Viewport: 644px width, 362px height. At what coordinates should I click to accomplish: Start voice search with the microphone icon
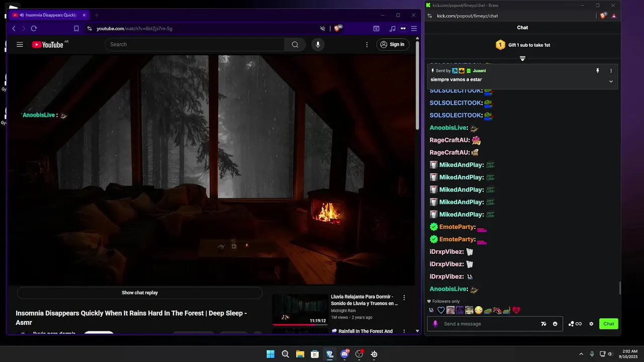[317, 45]
